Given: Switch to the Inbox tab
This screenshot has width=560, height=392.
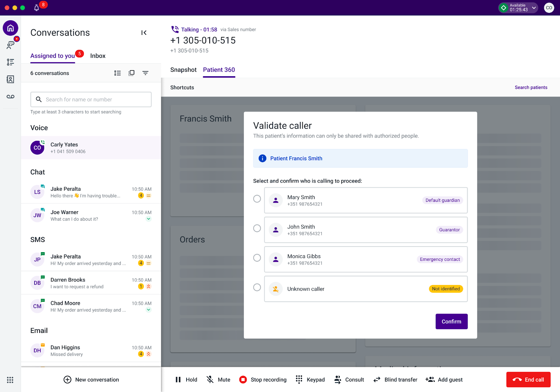Looking at the screenshot, I should [x=98, y=56].
